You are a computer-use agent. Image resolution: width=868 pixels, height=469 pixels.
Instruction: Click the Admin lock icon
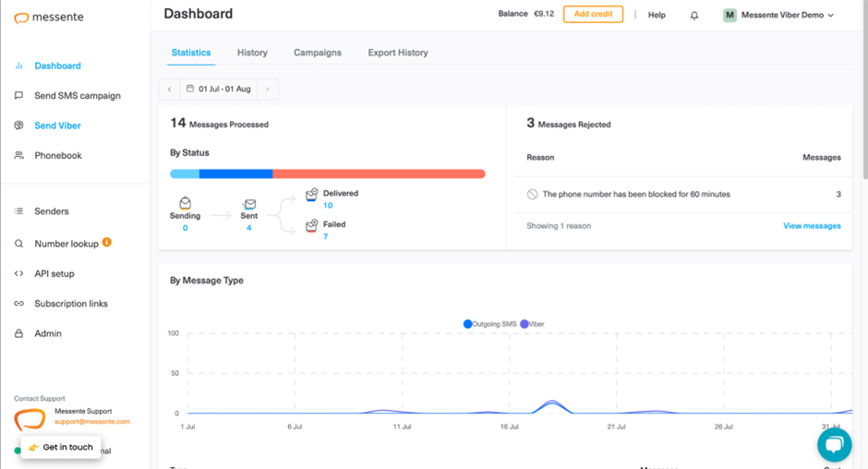(x=18, y=333)
